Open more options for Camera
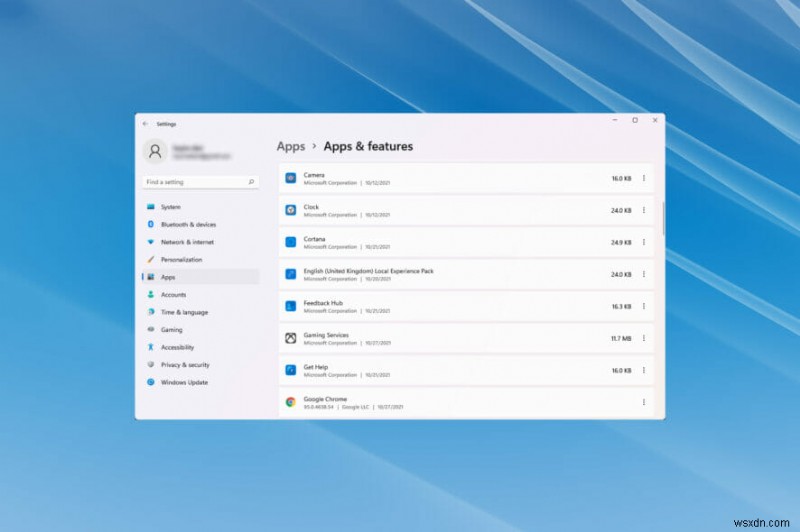 (644, 178)
